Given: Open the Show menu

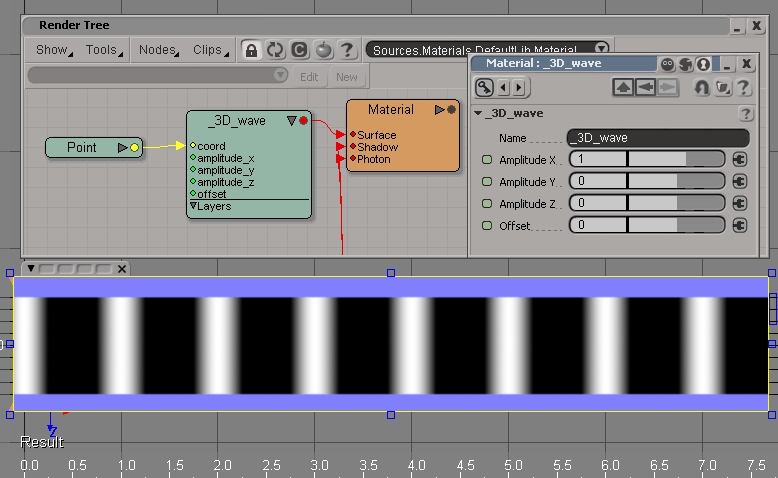Looking at the screenshot, I should [54, 50].
